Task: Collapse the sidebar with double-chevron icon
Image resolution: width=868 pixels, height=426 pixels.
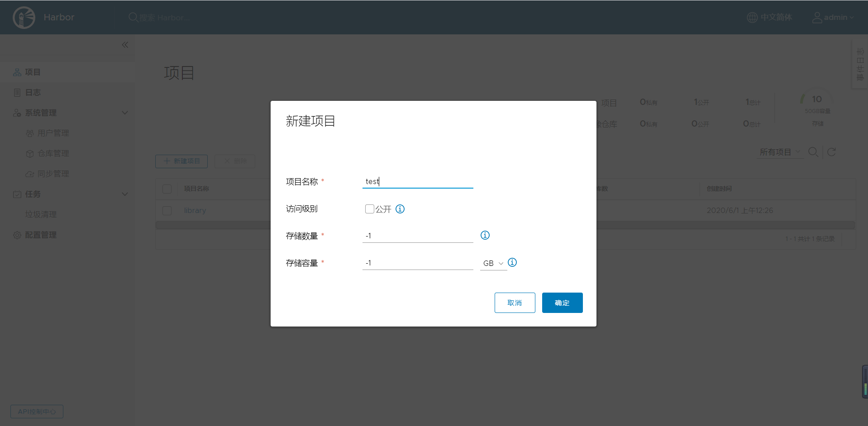Action: click(125, 45)
